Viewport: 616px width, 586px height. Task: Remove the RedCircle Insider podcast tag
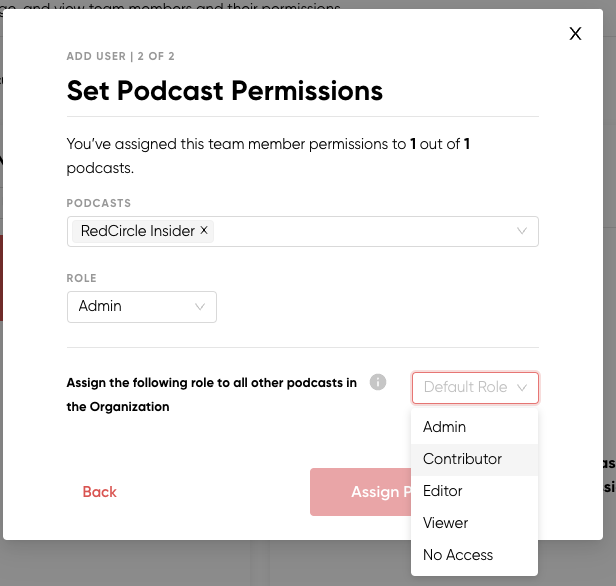(204, 230)
